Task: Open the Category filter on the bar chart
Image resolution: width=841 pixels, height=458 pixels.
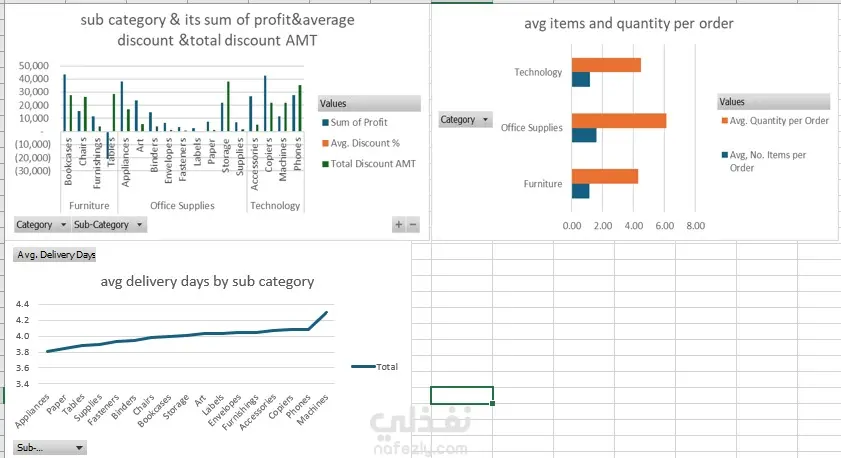Action: (466, 120)
